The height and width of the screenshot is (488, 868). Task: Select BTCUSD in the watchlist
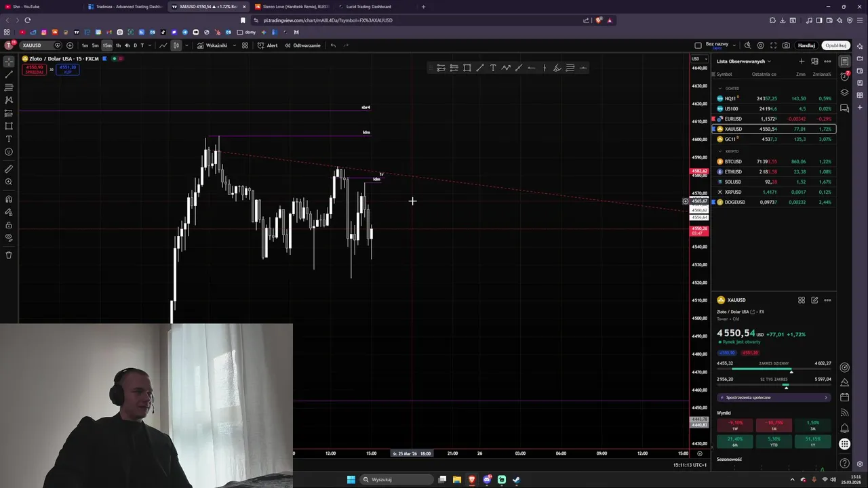pos(774,161)
